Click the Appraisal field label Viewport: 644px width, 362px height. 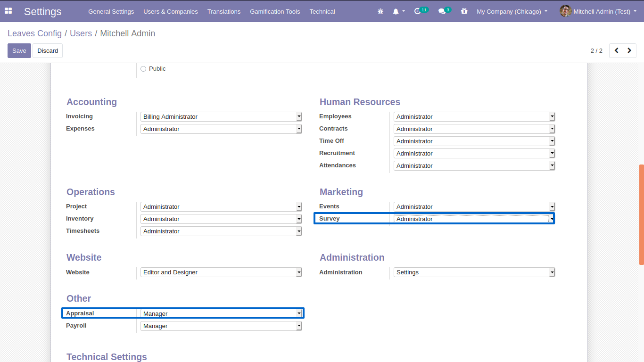[x=80, y=313]
